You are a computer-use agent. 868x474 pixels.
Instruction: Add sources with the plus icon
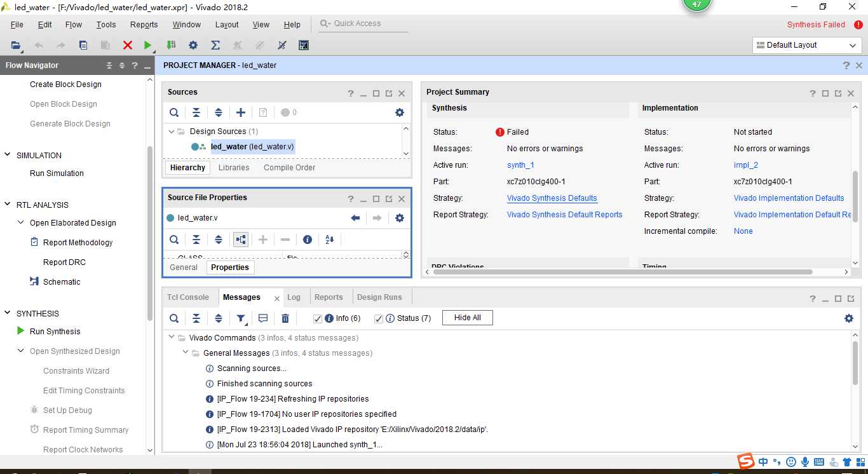[x=241, y=112]
